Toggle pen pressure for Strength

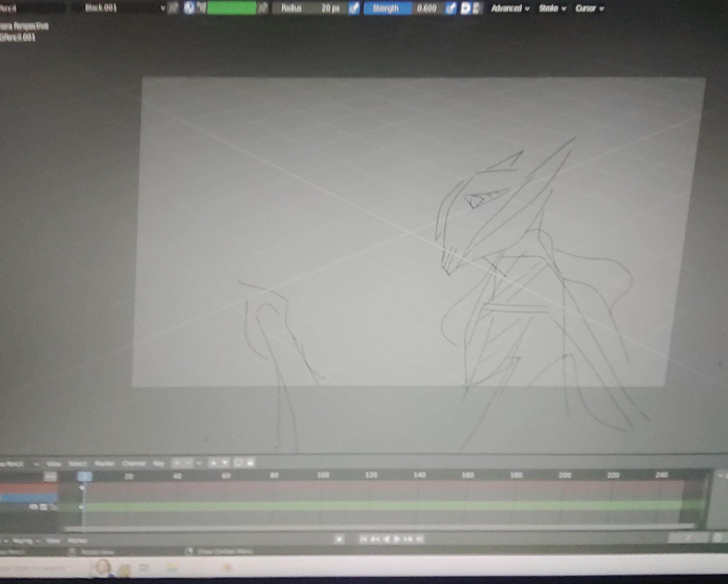click(x=450, y=8)
